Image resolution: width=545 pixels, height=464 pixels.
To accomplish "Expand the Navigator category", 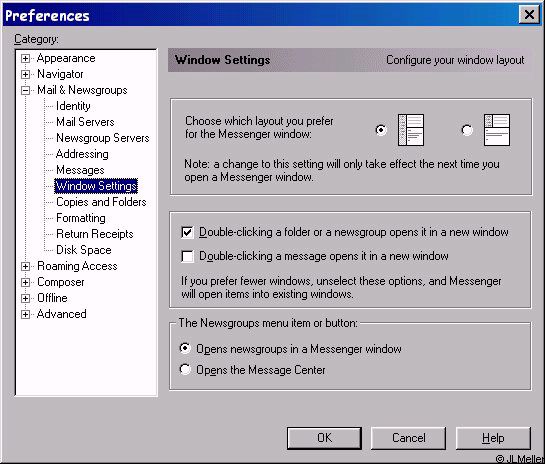I will click(x=25, y=74).
